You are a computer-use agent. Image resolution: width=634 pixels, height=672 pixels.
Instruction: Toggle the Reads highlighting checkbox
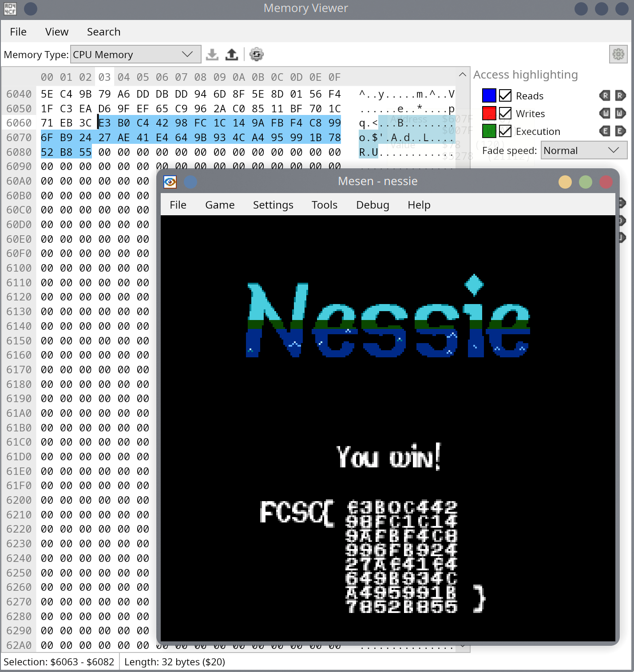point(505,95)
